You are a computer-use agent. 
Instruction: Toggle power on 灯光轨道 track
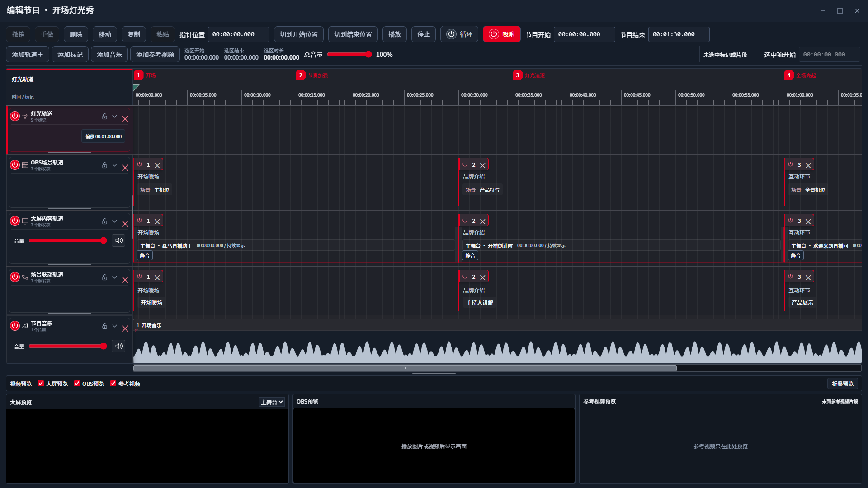pyautogui.click(x=15, y=116)
